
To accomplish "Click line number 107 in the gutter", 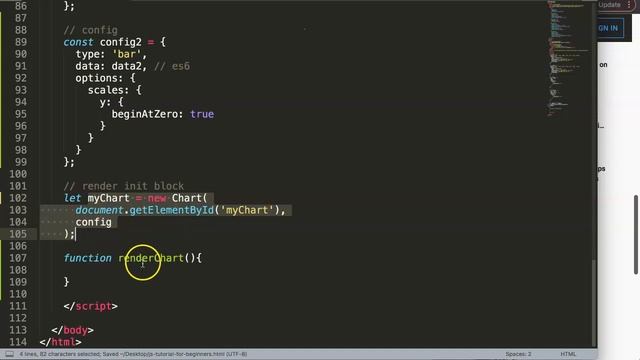I will click(x=18, y=258).
